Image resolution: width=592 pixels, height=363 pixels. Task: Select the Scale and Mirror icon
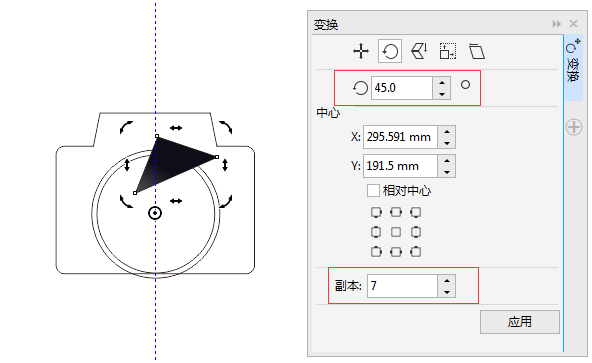point(419,51)
